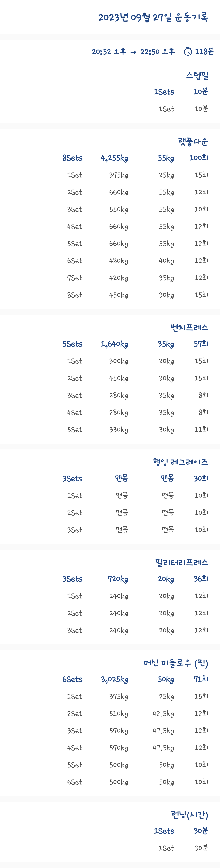The width and height of the screenshot is (220, 868).
Task: Click the 8Sets summary of 랫풀다운
Action: [72, 158]
